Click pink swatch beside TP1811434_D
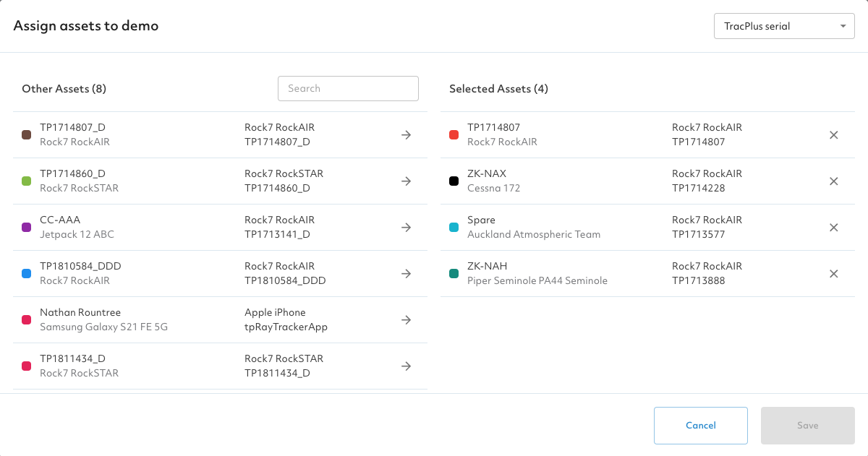This screenshot has width=868, height=456. [27, 366]
